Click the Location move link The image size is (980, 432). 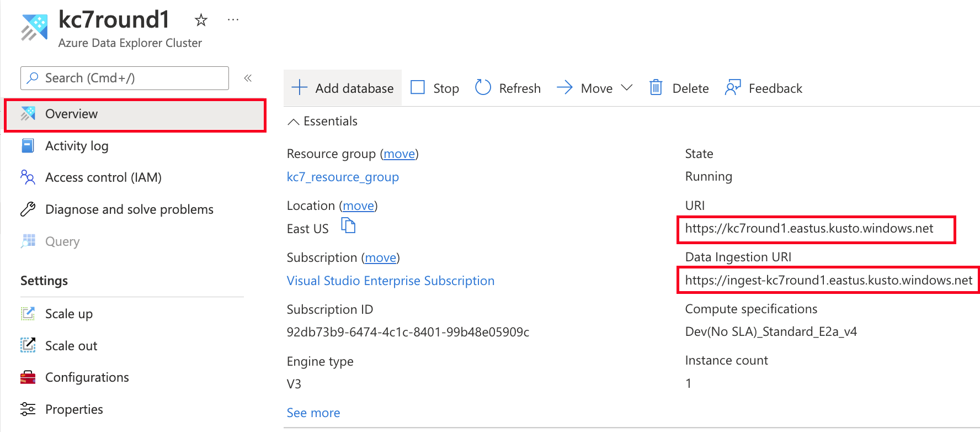point(358,206)
